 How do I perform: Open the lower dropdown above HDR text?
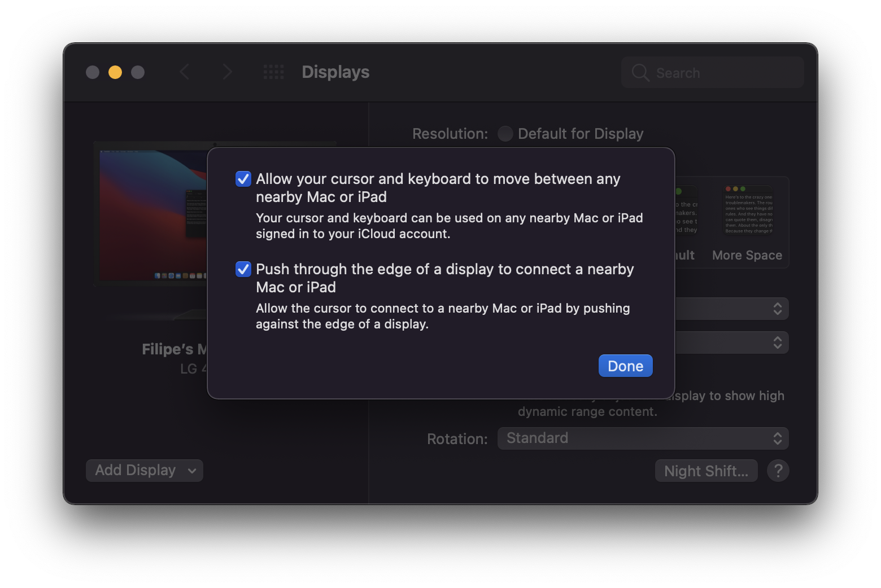pos(732,343)
